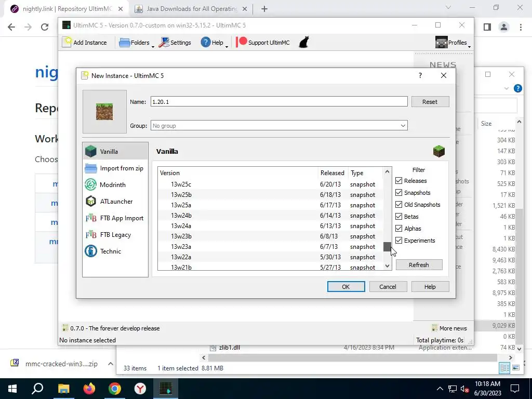The height and width of the screenshot is (399, 532).
Task: Click the black cat icon
Action: coord(304,43)
